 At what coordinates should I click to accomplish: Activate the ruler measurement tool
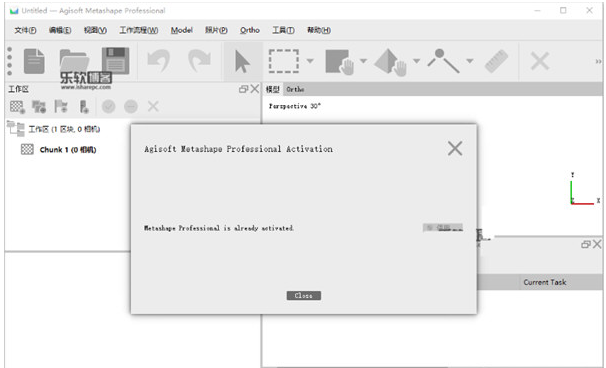[x=497, y=61]
